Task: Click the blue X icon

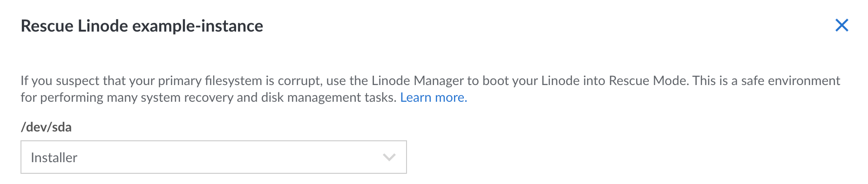Action: pyautogui.click(x=841, y=25)
